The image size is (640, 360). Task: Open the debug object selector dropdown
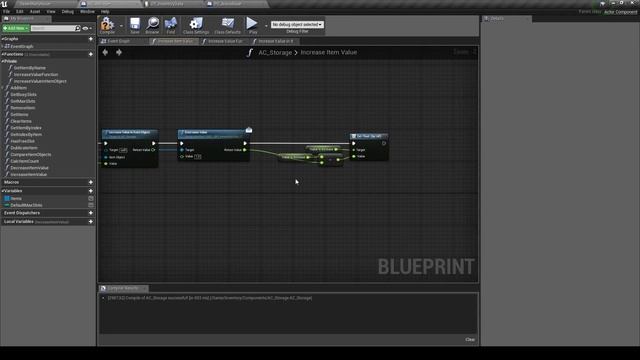tap(297, 24)
